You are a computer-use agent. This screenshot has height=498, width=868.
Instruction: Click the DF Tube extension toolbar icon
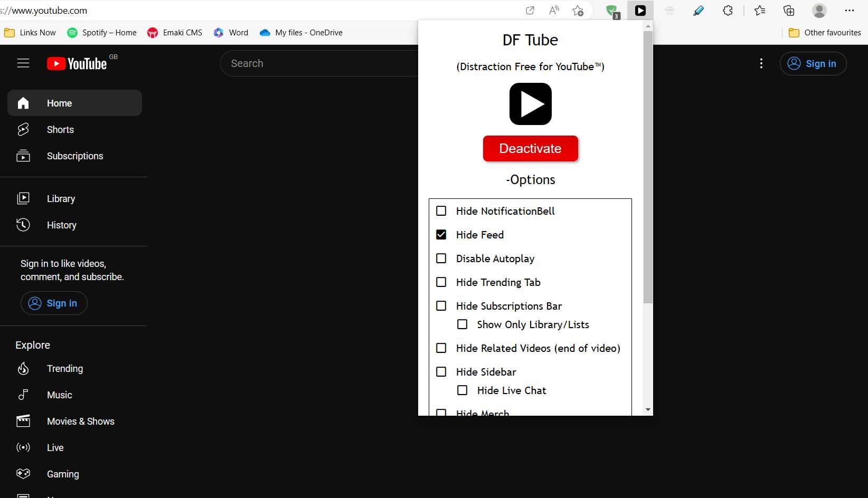point(640,11)
